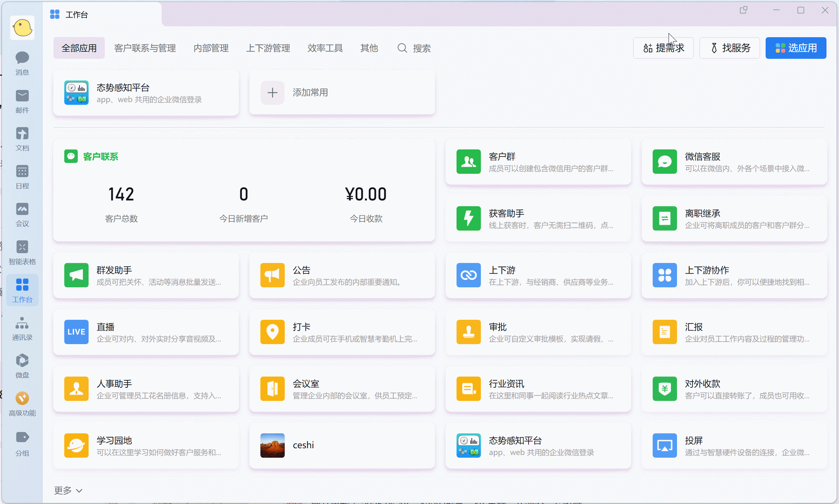Open the 搜索 search field
This screenshot has height=504, width=839.
pos(413,48)
